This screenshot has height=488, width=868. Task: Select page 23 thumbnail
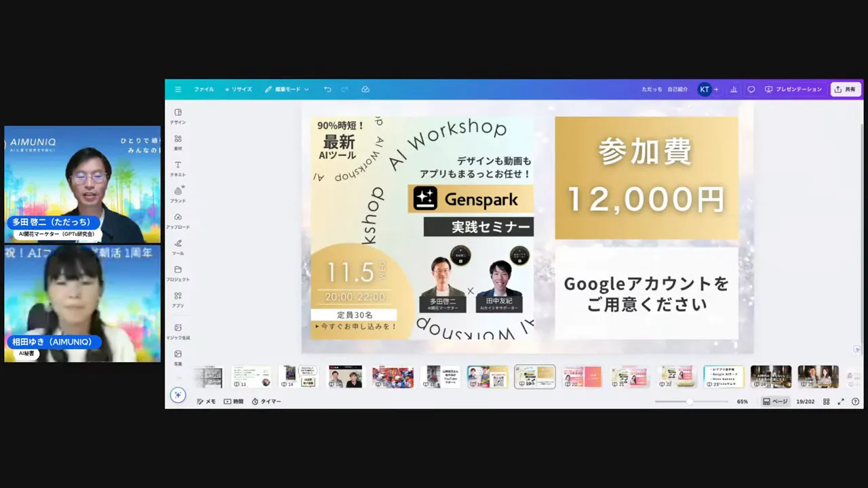[724, 377]
